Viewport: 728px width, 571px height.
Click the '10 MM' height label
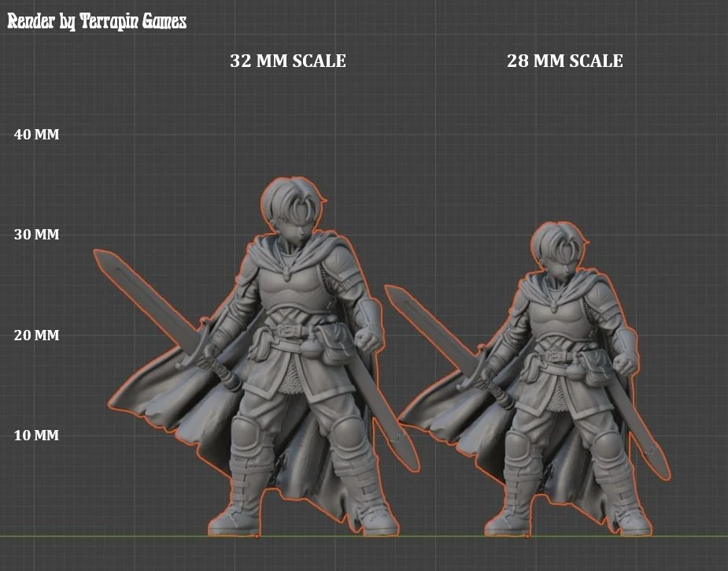[37, 436]
